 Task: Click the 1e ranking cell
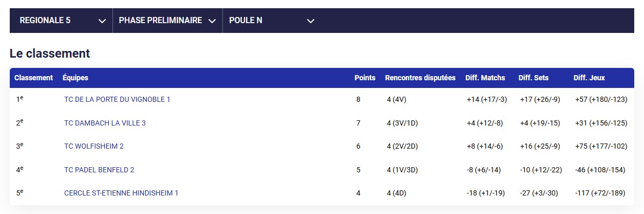pos(20,99)
